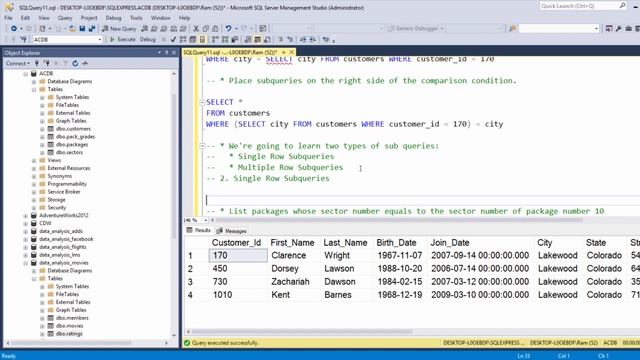Select the Results tab
The width and height of the screenshot is (640, 360).
point(199,231)
